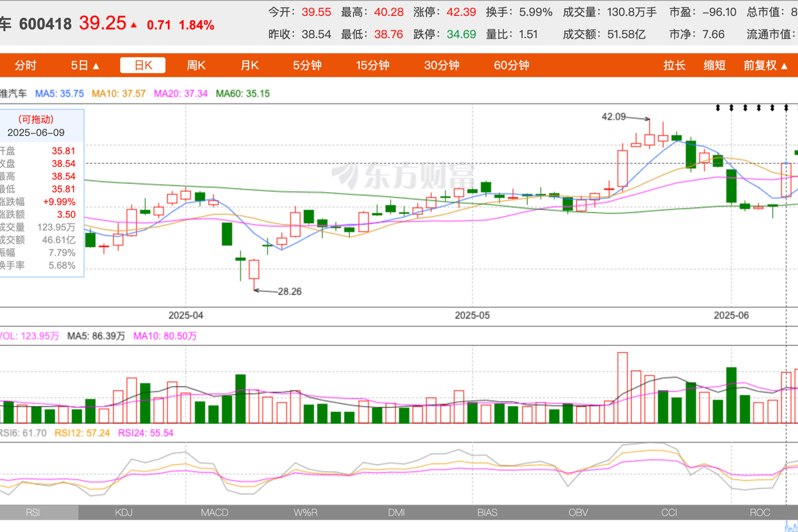The image size is (798, 532).
Task: Click the red up-arrow beside the price
Action: 134,25
